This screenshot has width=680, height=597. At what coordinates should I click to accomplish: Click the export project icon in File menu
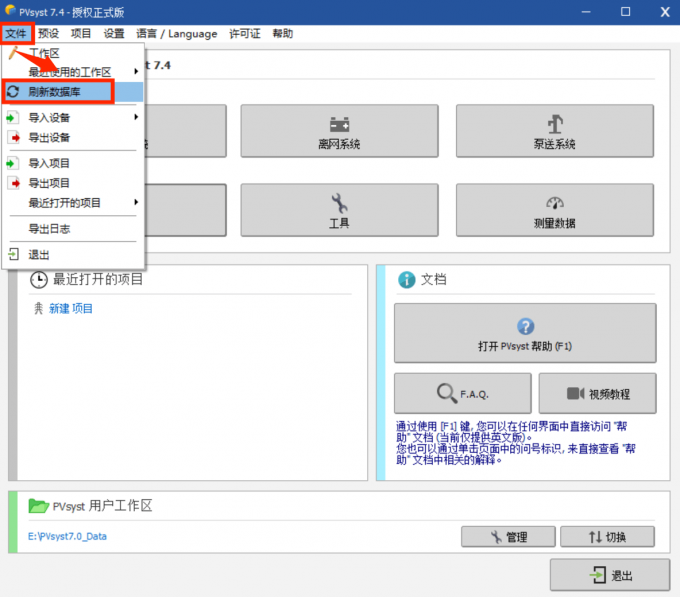coord(13,183)
